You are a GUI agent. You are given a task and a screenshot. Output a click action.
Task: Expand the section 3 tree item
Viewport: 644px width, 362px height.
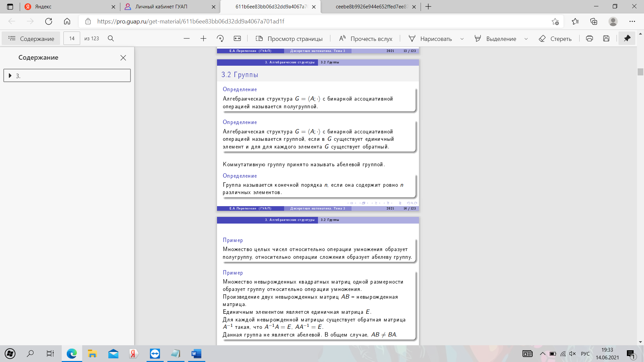point(10,76)
